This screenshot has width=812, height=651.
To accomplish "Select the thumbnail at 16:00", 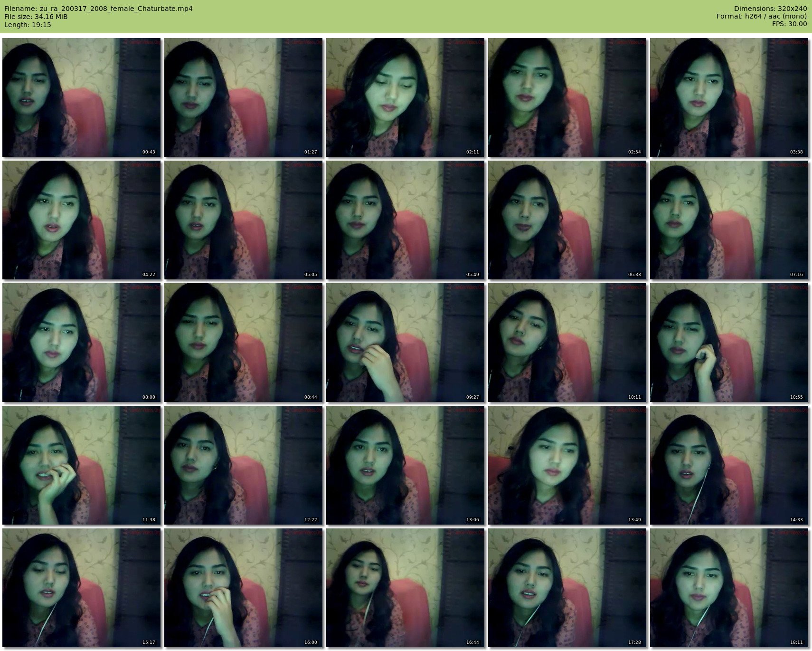I will 244,588.
